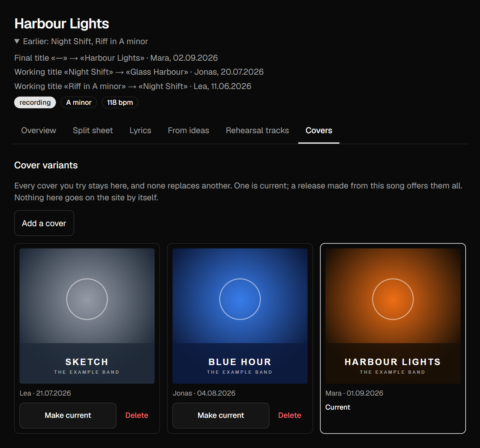Open the grey Sketch cover thumbnail

(87, 316)
